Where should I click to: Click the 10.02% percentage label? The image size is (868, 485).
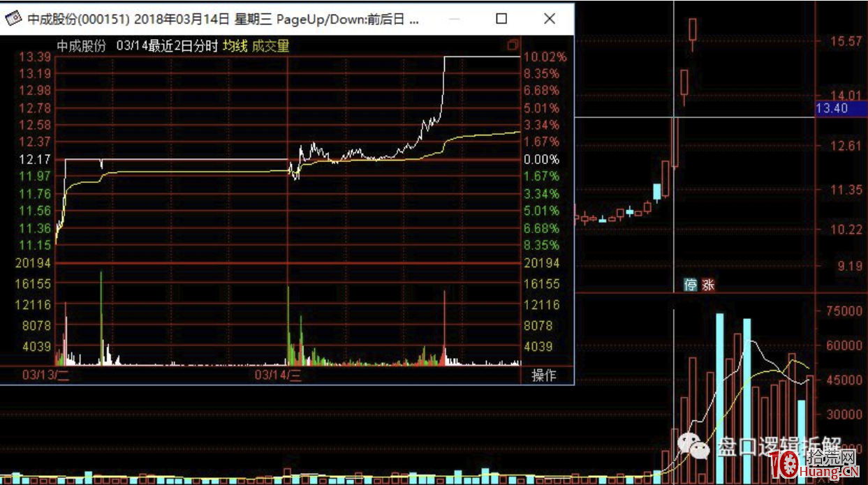coord(545,57)
